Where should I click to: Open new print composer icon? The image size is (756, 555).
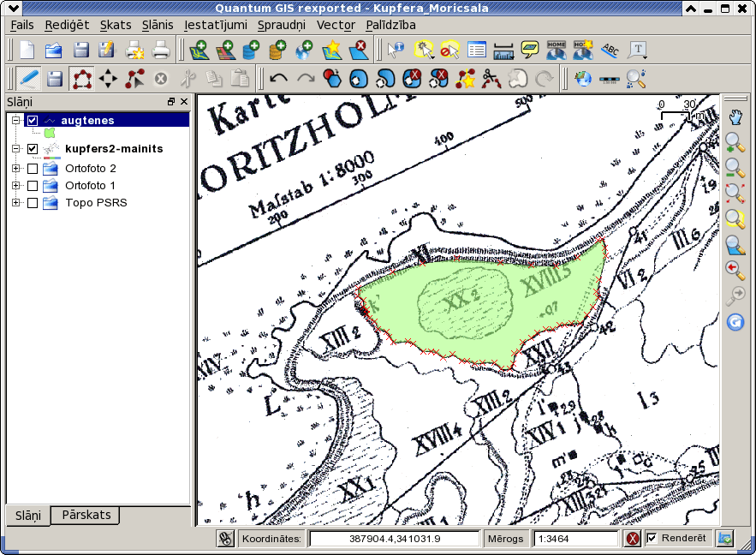(134, 51)
